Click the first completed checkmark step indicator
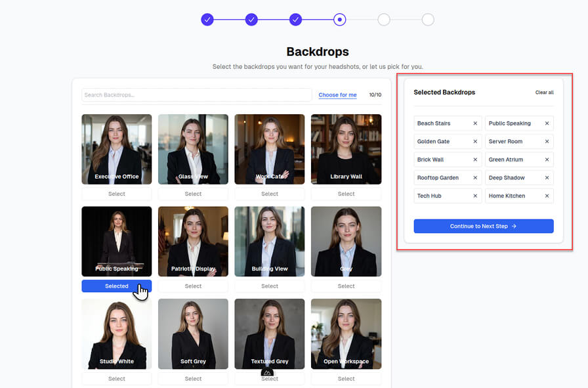Viewport: 588px width, 388px height. click(207, 19)
